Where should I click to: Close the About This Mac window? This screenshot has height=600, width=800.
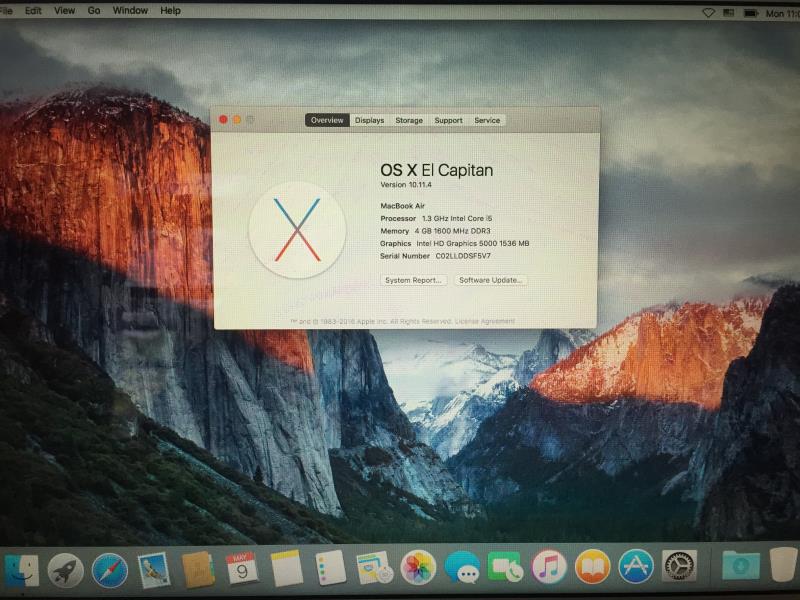point(223,119)
